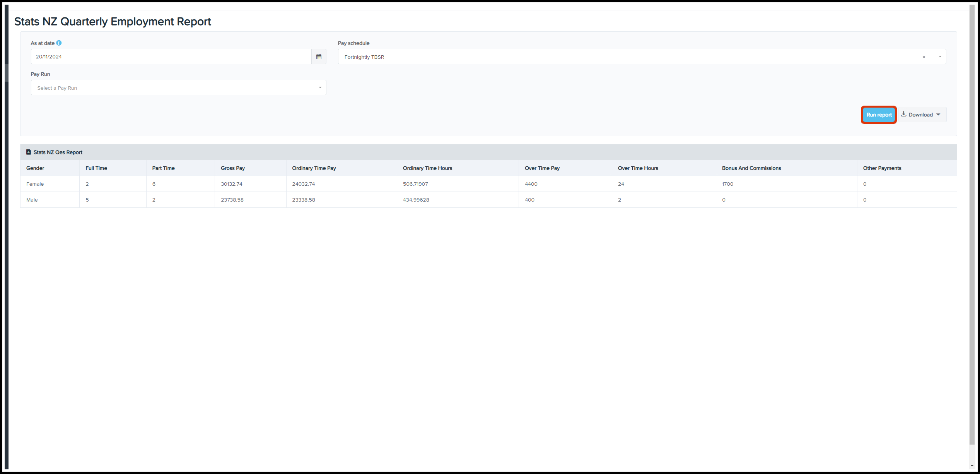The image size is (980, 474).
Task: Click in the As at date field
Action: (171, 56)
